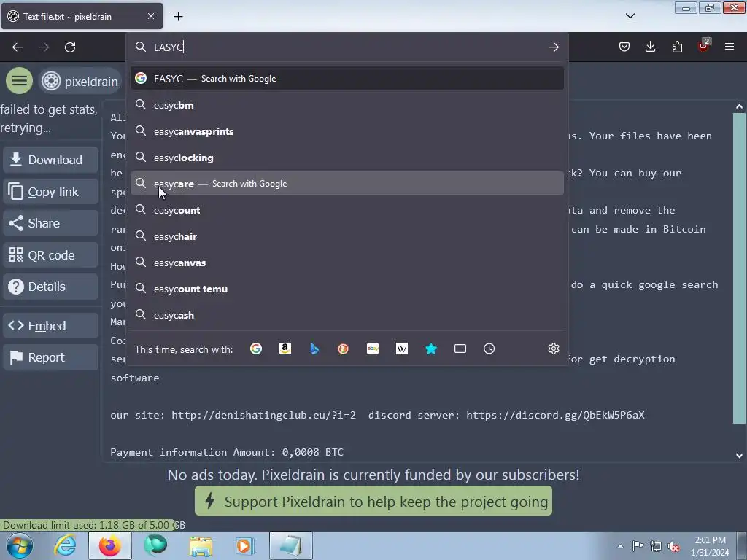
Task: Open the taskbar clock showing 2:01 PM
Action: pos(710,546)
